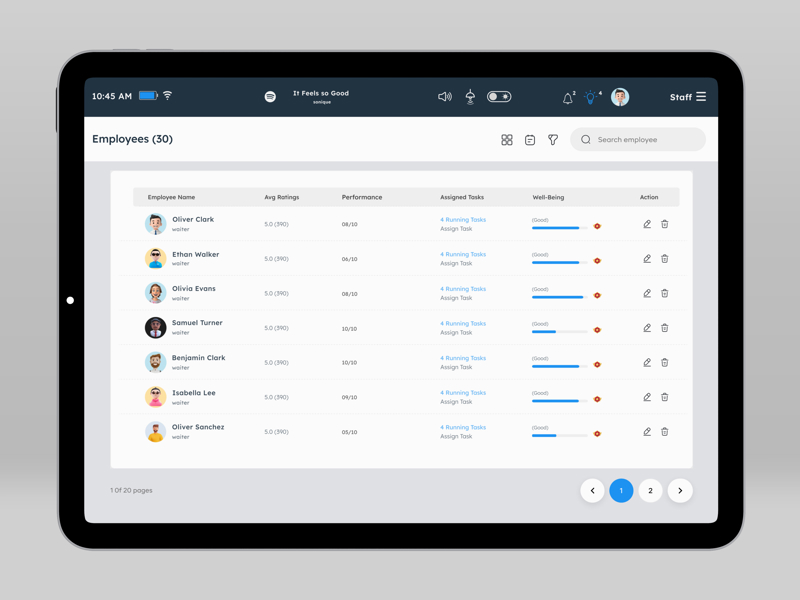Click the calendar icon beside the search box
The image size is (800, 600).
[x=530, y=140]
